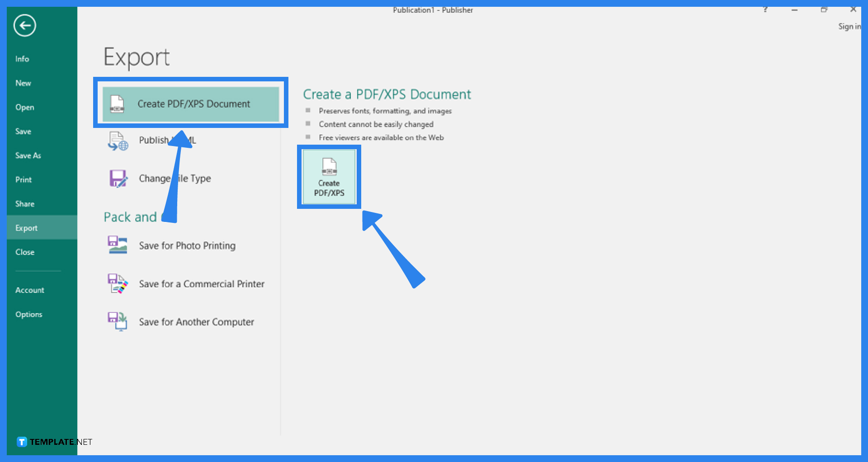Click the Publish HTML icon
Image resolution: width=868 pixels, height=462 pixels.
pos(117,140)
